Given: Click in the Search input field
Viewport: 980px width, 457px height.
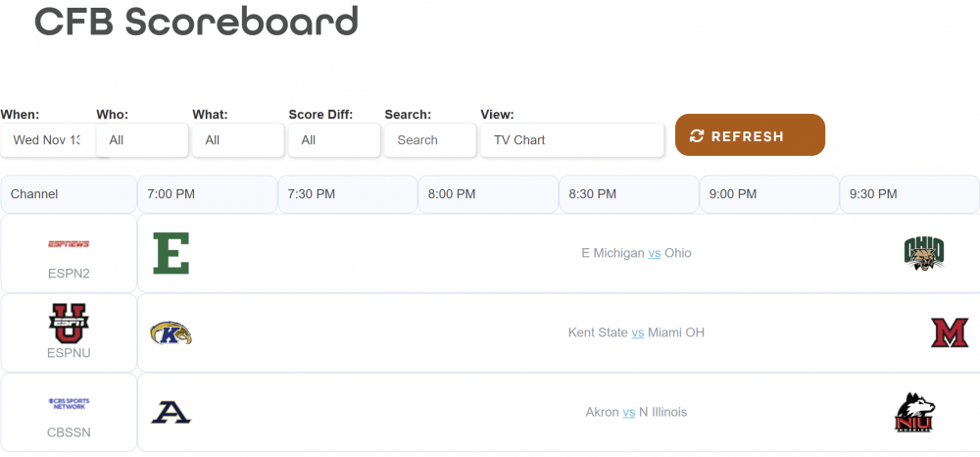Looking at the screenshot, I should 430,140.
